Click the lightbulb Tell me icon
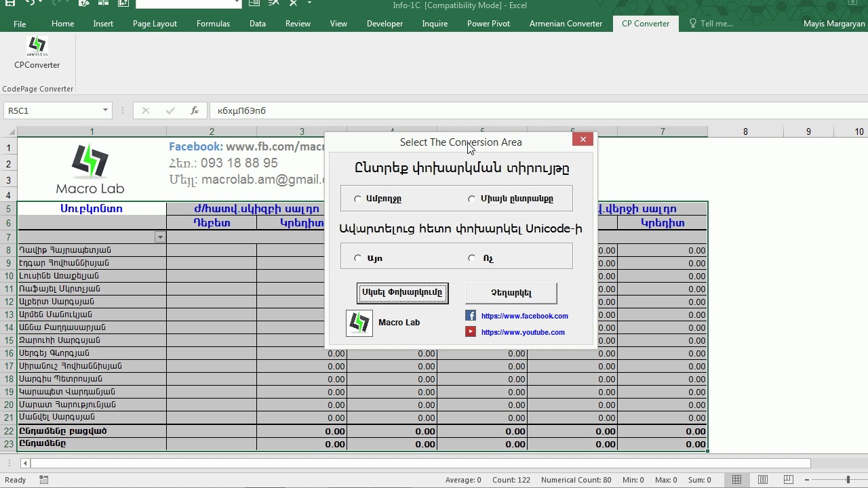Image resolution: width=868 pixels, height=488 pixels. pyautogui.click(x=693, y=24)
